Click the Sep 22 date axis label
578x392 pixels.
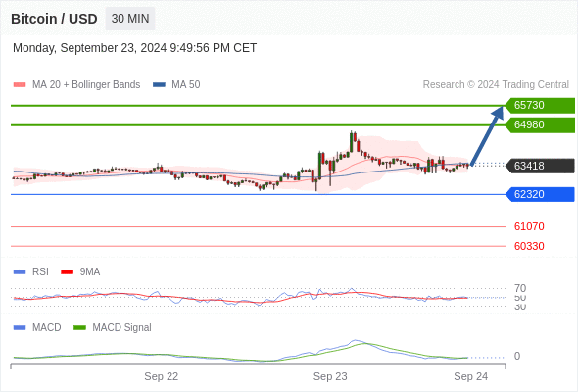(x=161, y=376)
